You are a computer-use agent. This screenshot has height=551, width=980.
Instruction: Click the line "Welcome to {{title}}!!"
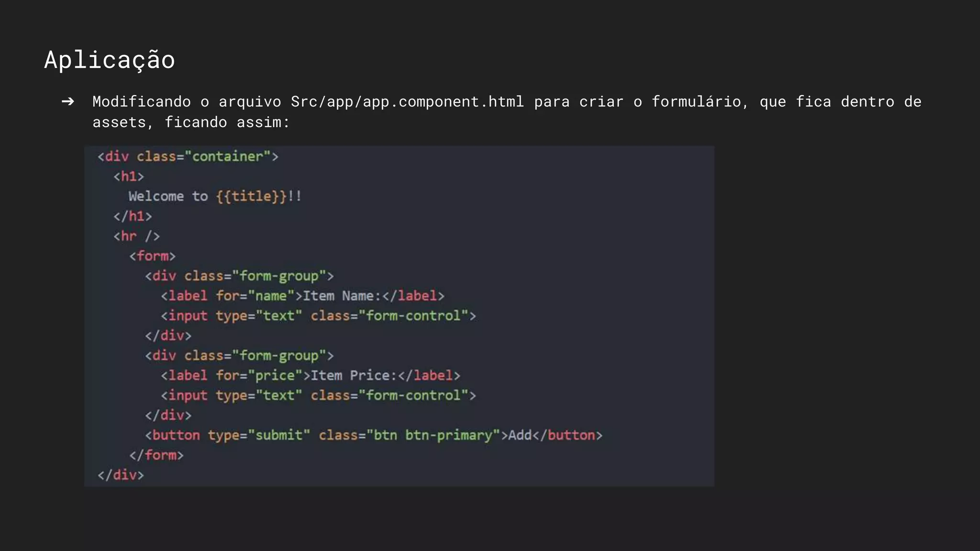[x=215, y=197]
